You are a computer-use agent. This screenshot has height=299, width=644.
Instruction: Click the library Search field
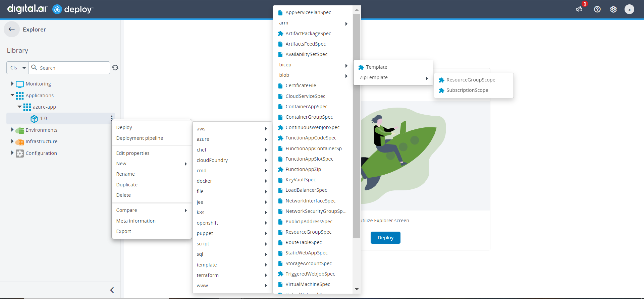pyautogui.click(x=69, y=68)
